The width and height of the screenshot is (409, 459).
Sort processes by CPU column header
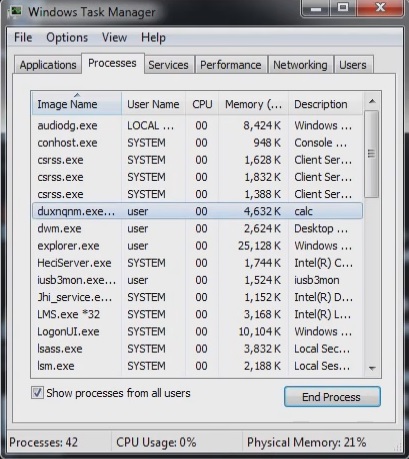coord(202,104)
